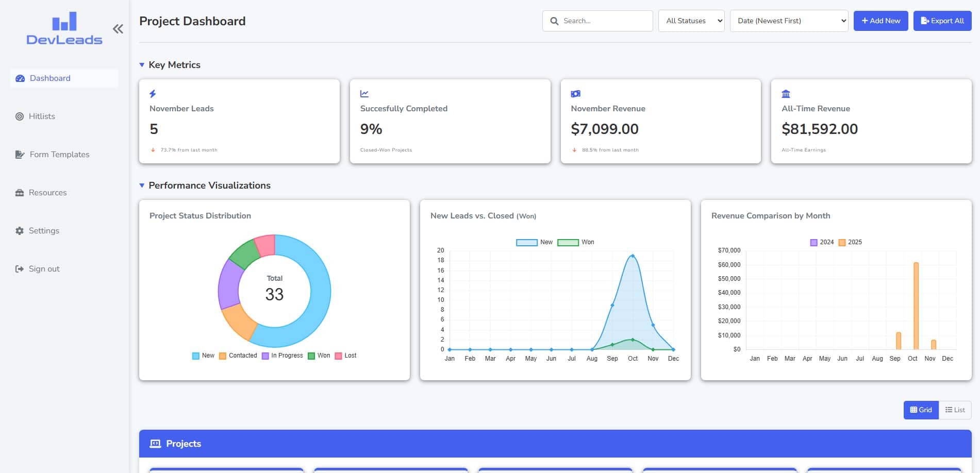The height and width of the screenshot is (473, 980).
Task: Toggle the 2025 revenue legend
Action: (850, 242)
